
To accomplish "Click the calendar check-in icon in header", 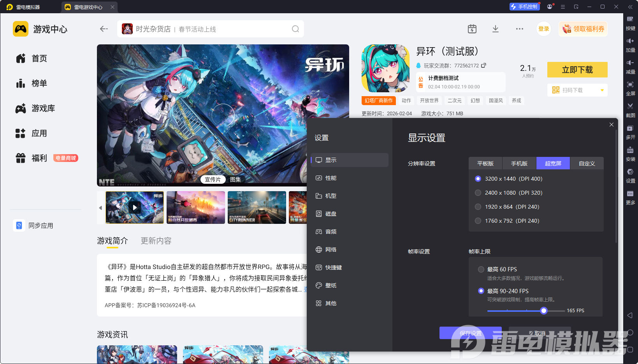I will click(472, 29).
